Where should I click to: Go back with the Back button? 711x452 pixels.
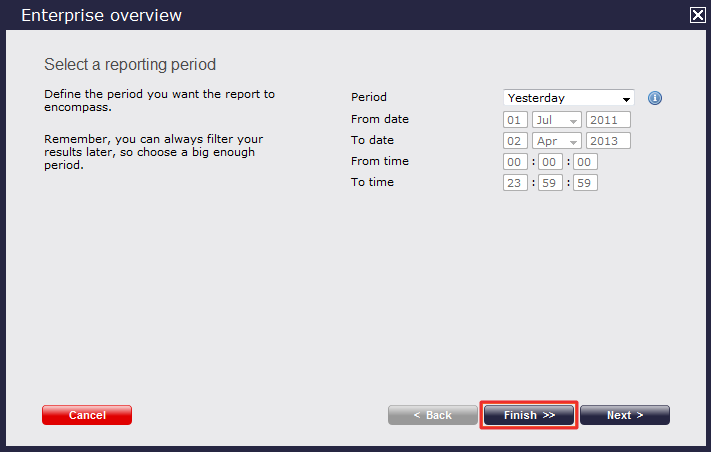point(433,415)
